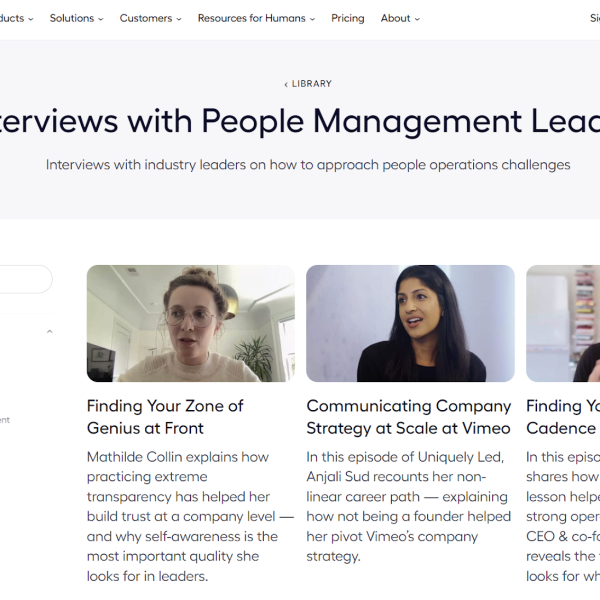This screenshot has height=600, width=600.
Task: Open Finding Your Zone of Genius article
Action: click(x=165, y=417)
